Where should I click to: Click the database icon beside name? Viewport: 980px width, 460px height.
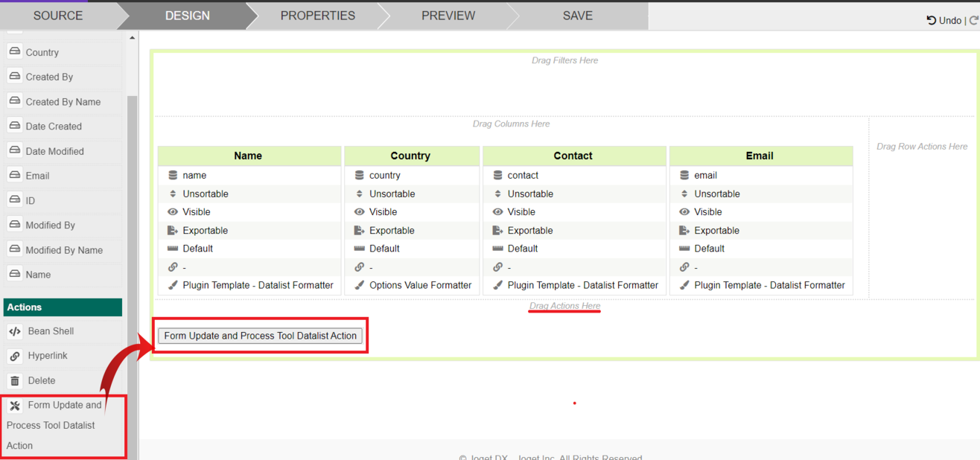pos(173,176)
